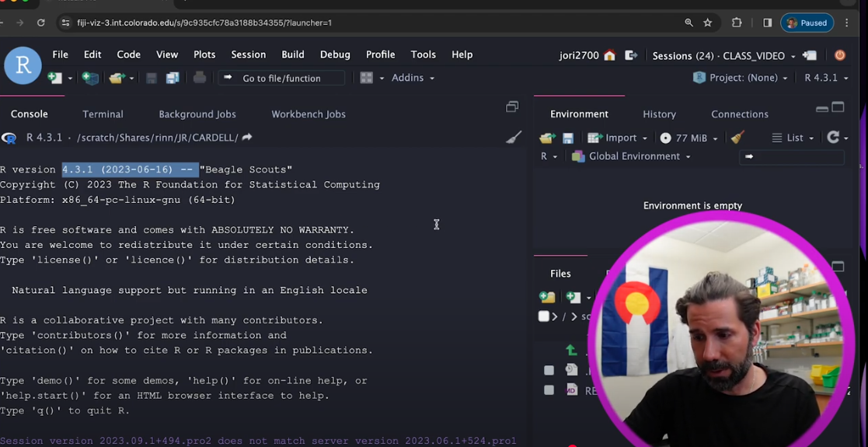This screenshot has width=868, height=447.
Task: Open the R 4.3.1 version dropdown at top right
Action: pyautogui.click(x=826, y=78)
